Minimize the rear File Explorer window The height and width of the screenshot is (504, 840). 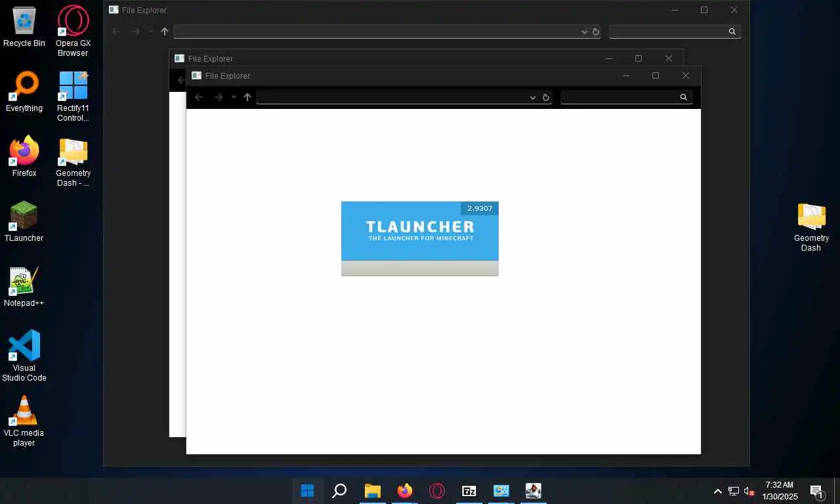pyautogui.click(x=674, y=10)
